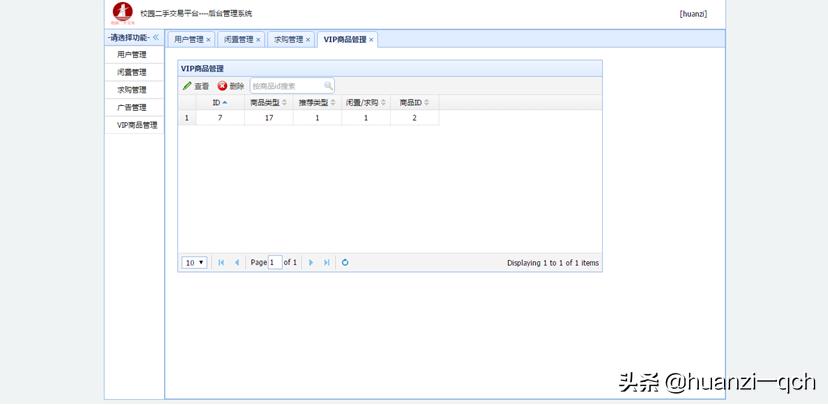Click the red platform logo icon
828x405 pixels.
click(x=123, y=13)
